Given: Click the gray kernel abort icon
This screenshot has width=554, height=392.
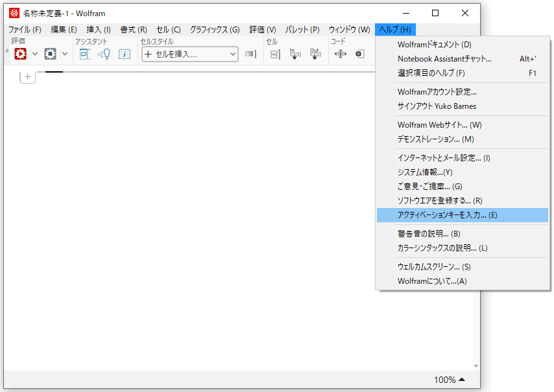Looking at the screenshot, I should tap(50, 54).
